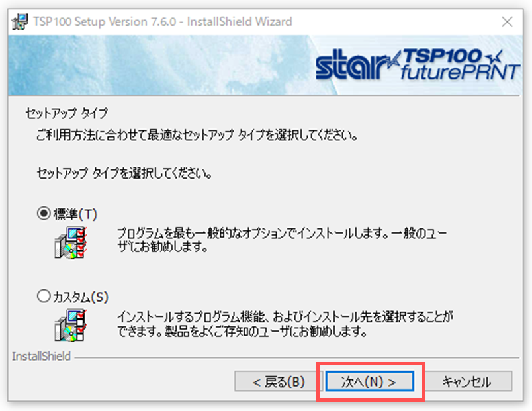
Task: Click the star TSP100 futurePRNT logo
Action: [x=417, y=65]
